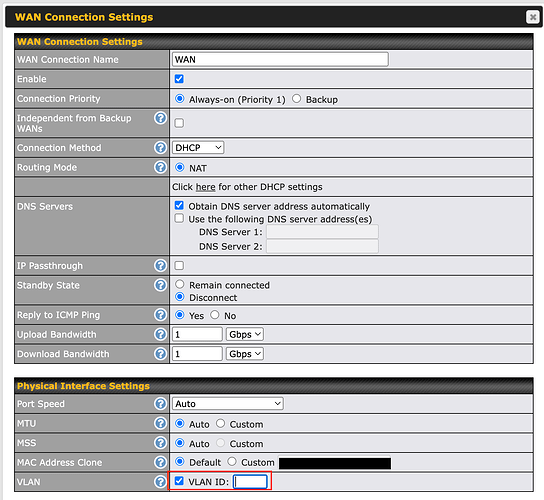Open Download Bandwidth unit dropdown
The height and width of the screenshot is (500, 544).
(x=245, y=354)
